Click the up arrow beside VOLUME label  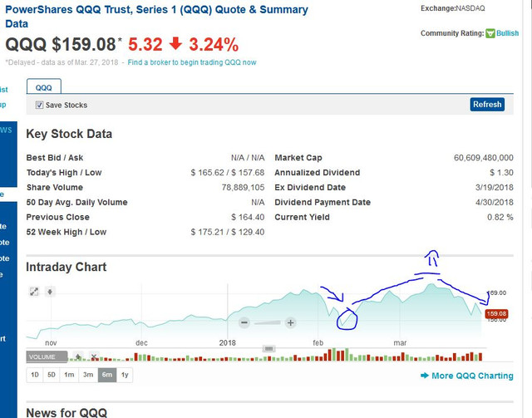tap(78, 357)
